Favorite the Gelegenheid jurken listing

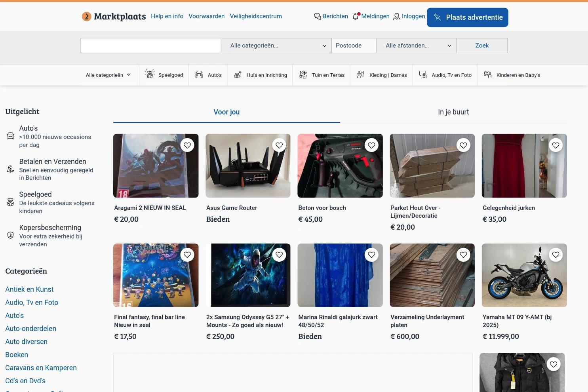point(556,145)
